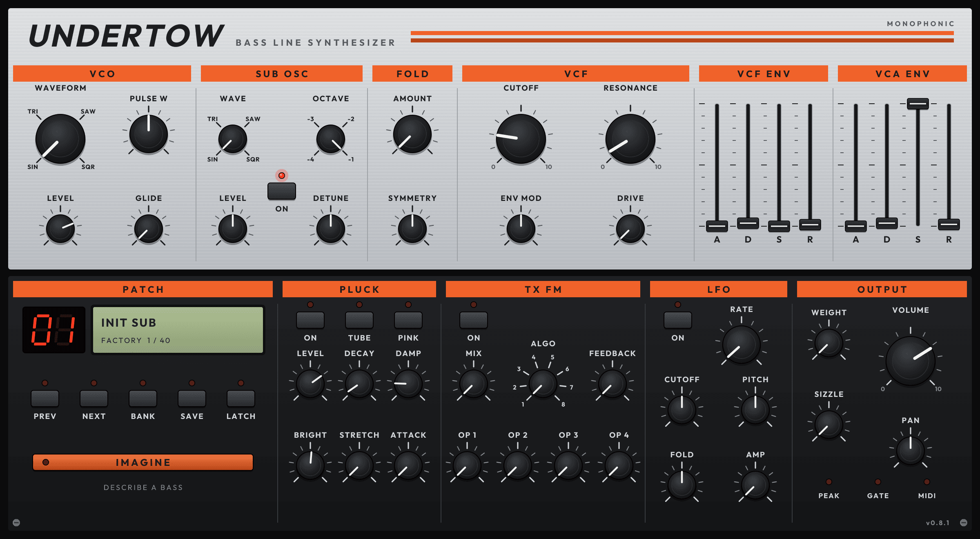Click the Pluck Decay knob
The image size is (980, 539).
(359, 384)
